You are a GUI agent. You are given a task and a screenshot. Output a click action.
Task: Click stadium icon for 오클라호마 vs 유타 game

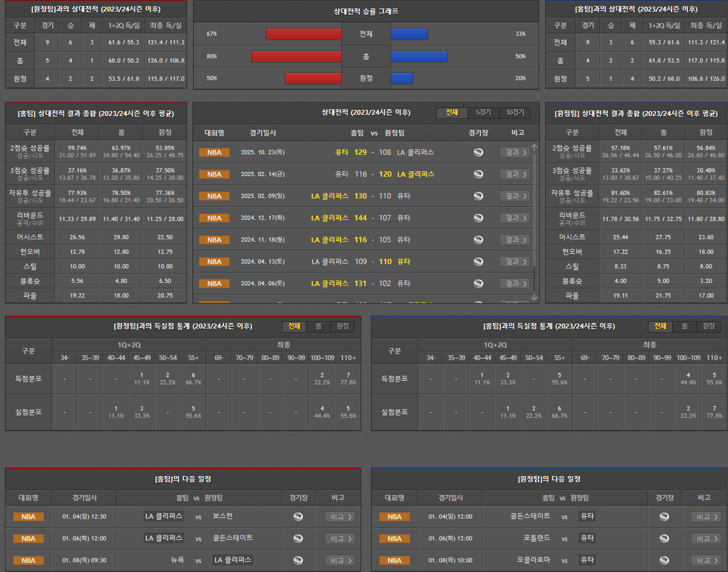[664, 560]
